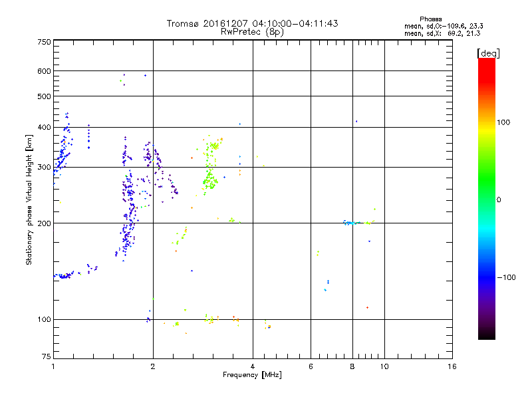Click the y-axis tick label '500'
Viewport: 532px width, 399px height.
click(44, 96)
